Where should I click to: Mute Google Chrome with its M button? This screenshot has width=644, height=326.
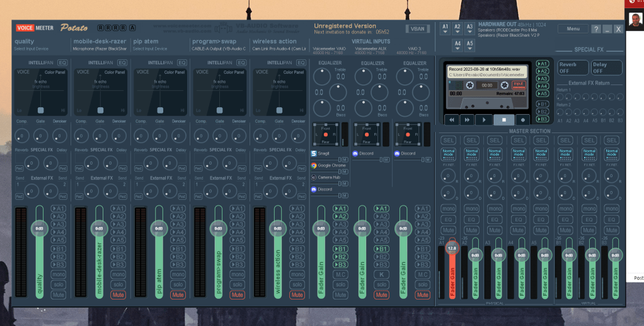coord(345,172)
